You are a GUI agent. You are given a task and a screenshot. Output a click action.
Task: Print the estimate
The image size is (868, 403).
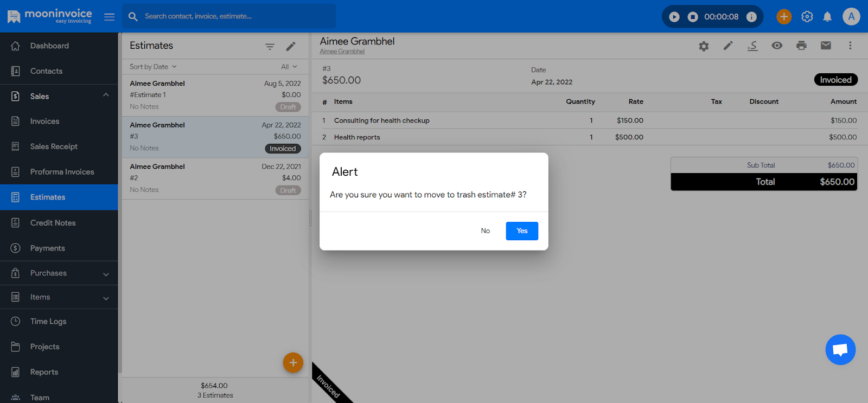(801, 46)
